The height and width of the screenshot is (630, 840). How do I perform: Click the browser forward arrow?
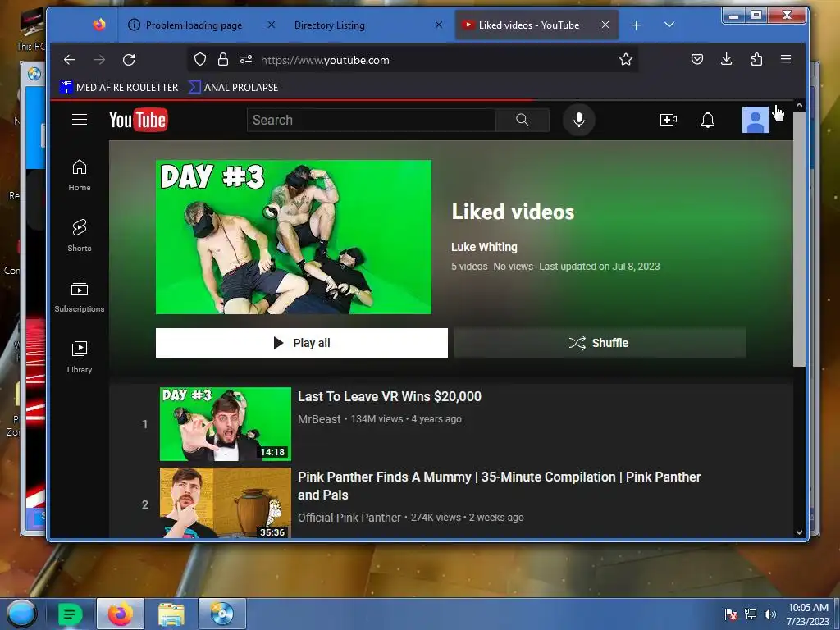99,59
